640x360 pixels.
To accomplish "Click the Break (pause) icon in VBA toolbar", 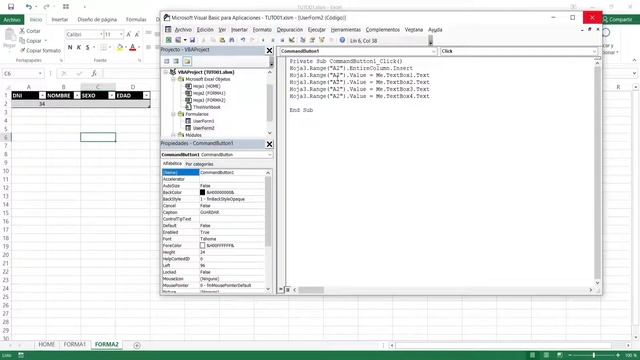I will point(273,40).
